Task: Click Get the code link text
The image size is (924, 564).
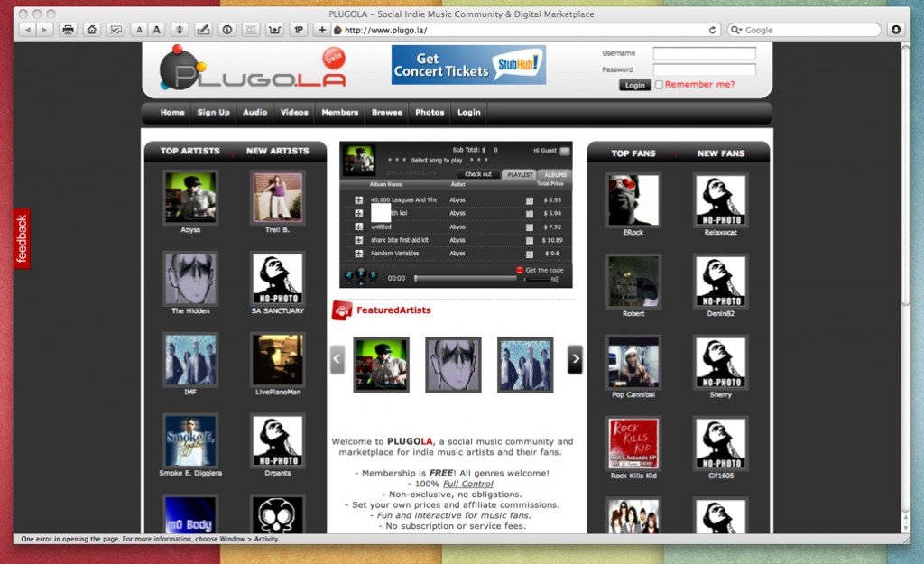Action: click(544, 270)
